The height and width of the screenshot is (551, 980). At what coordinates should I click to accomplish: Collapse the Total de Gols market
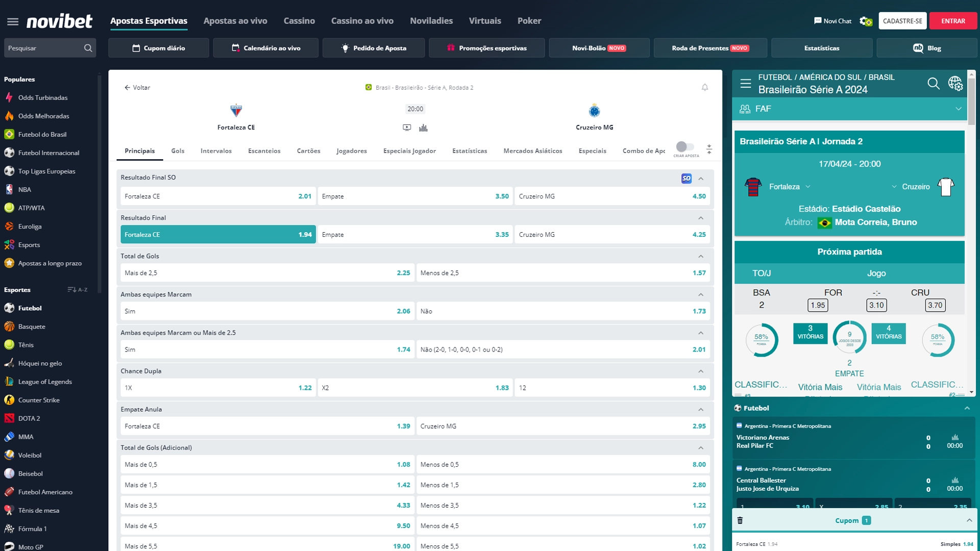[x=701, y=256]
